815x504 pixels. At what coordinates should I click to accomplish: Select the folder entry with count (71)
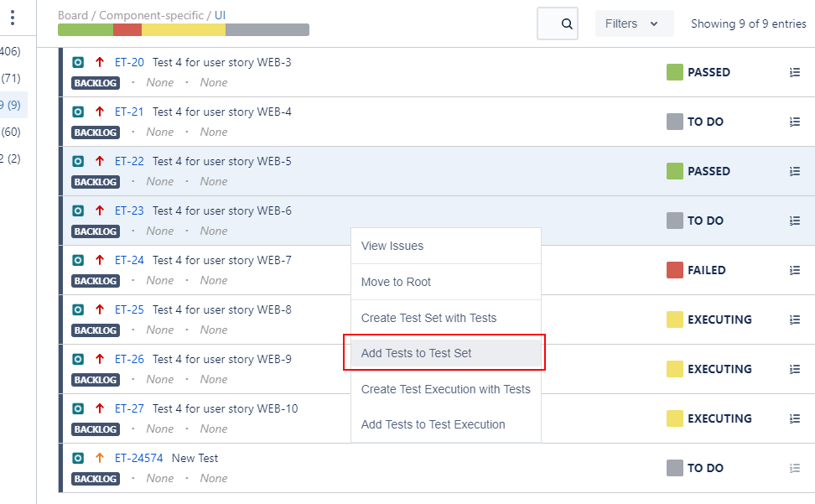[x=11, y=79]
